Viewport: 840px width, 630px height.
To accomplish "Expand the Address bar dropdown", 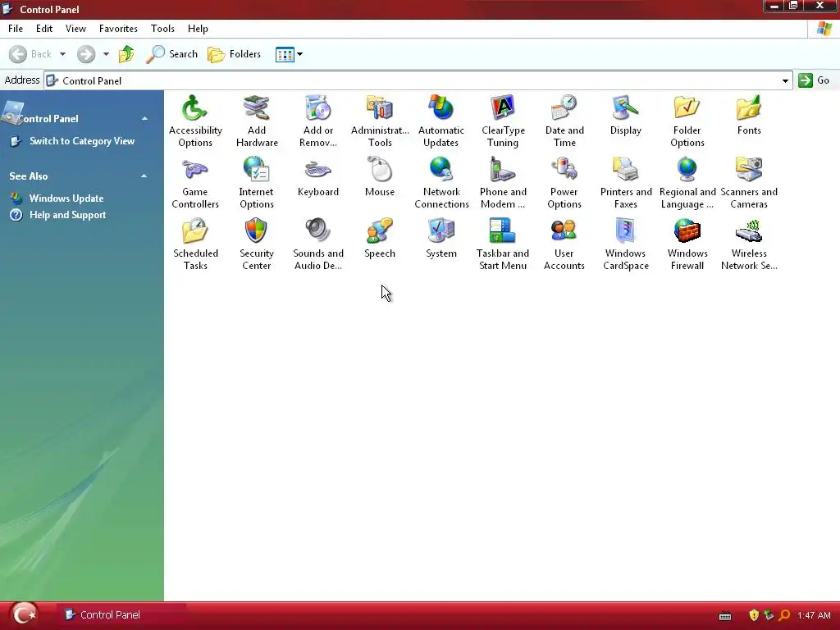I will click(x=785, y=81).
